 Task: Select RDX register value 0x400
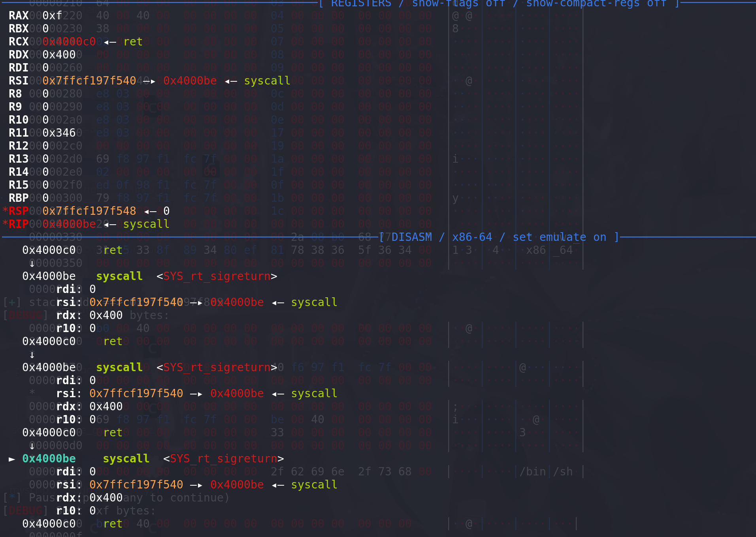(59, 54)
